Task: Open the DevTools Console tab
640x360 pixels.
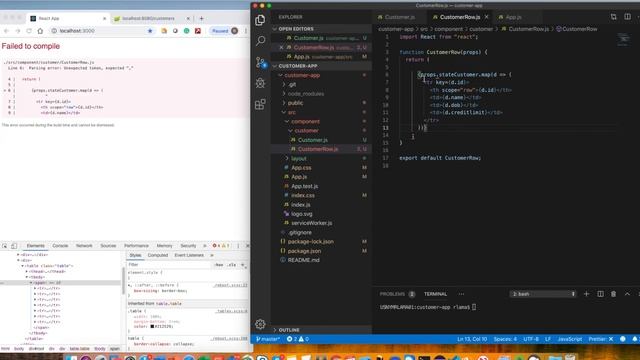Action: pos(60,246)
